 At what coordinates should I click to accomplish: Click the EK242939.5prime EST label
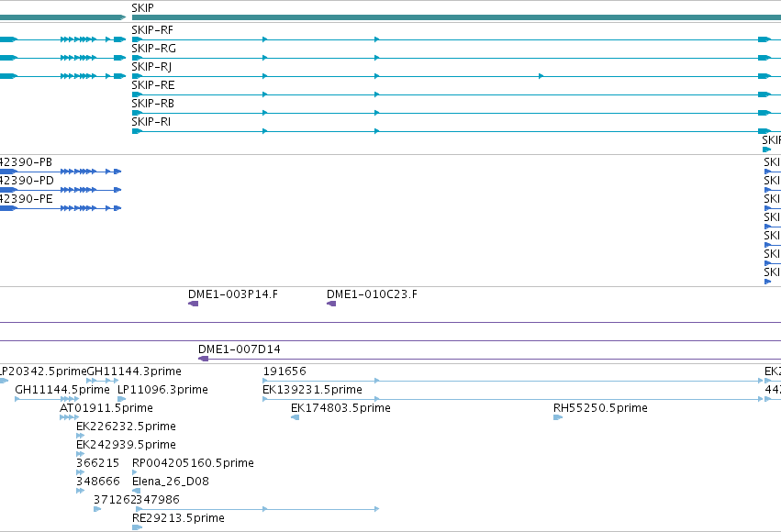click(x=126, y=445)
